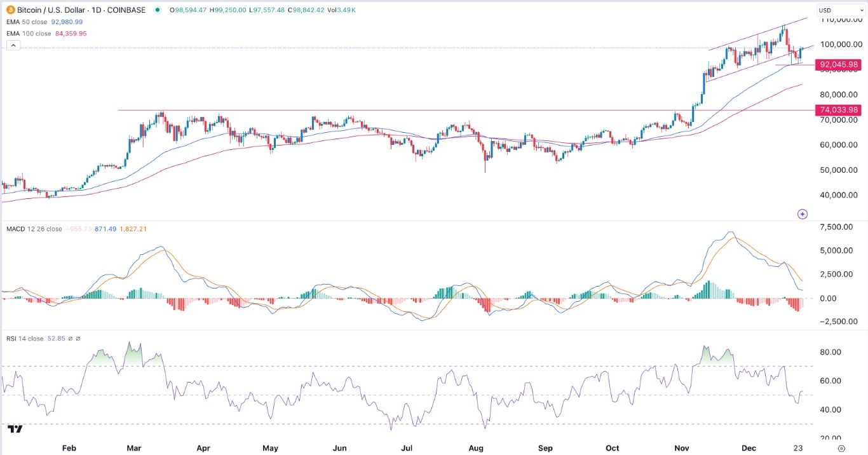Click the Dec label on the time axis
This screenshot has width=868, height=455.
tap(749, 448)
